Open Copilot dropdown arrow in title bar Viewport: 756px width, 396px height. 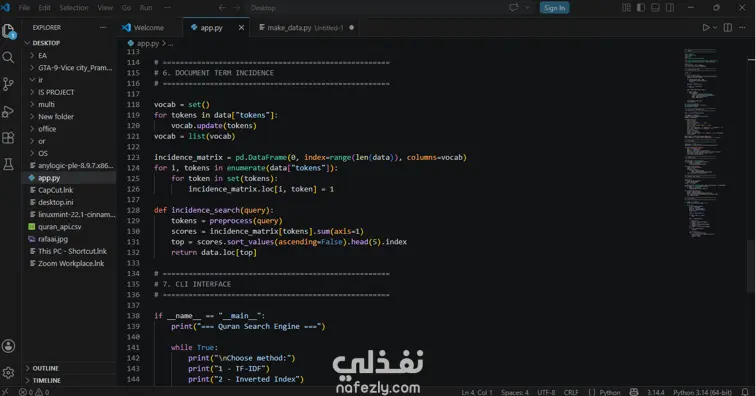click(526, 8)
